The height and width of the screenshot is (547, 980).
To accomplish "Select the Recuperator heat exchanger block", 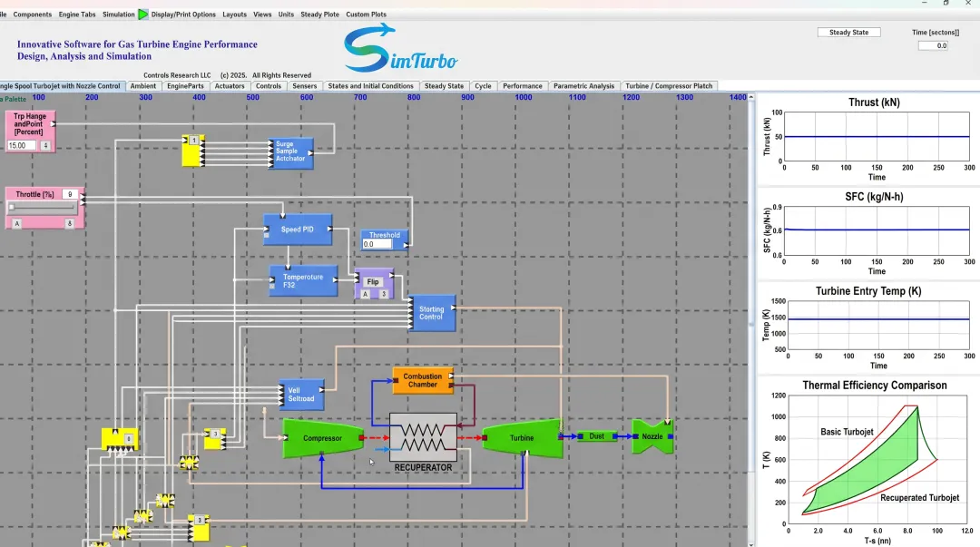I will (x=423, y=437).
